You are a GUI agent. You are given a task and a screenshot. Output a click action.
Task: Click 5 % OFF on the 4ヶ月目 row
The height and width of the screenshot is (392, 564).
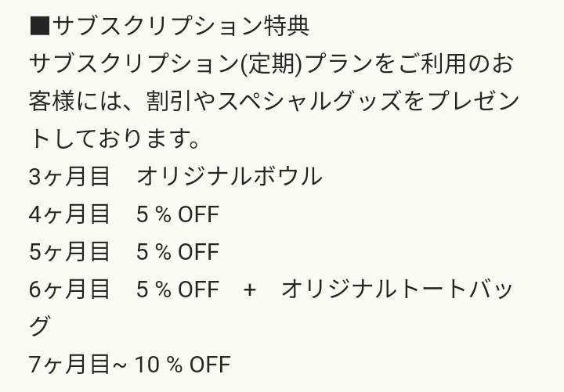click(178, 214)
